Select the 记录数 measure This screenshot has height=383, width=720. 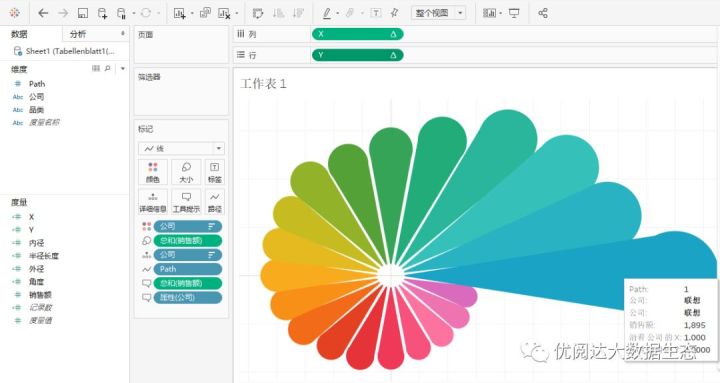coord(40,307)
